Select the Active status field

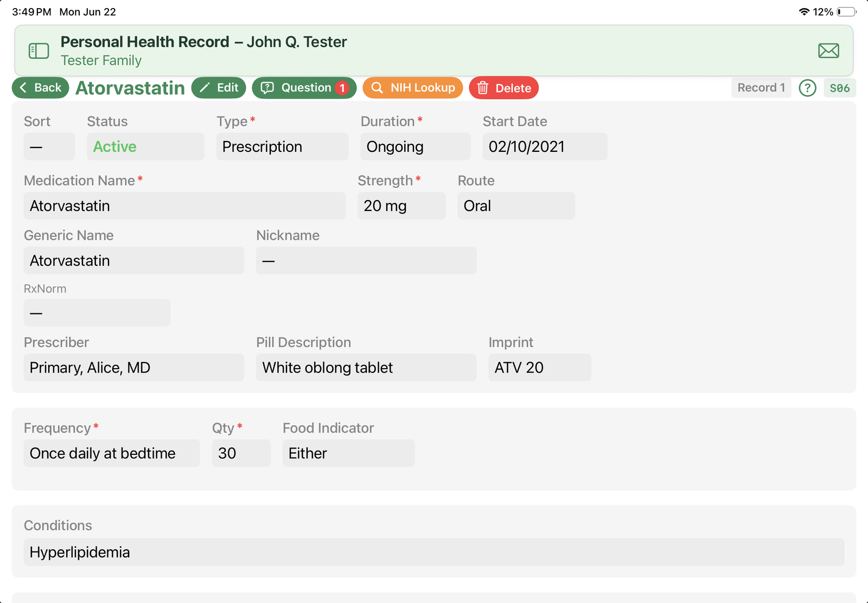(145, 146)
